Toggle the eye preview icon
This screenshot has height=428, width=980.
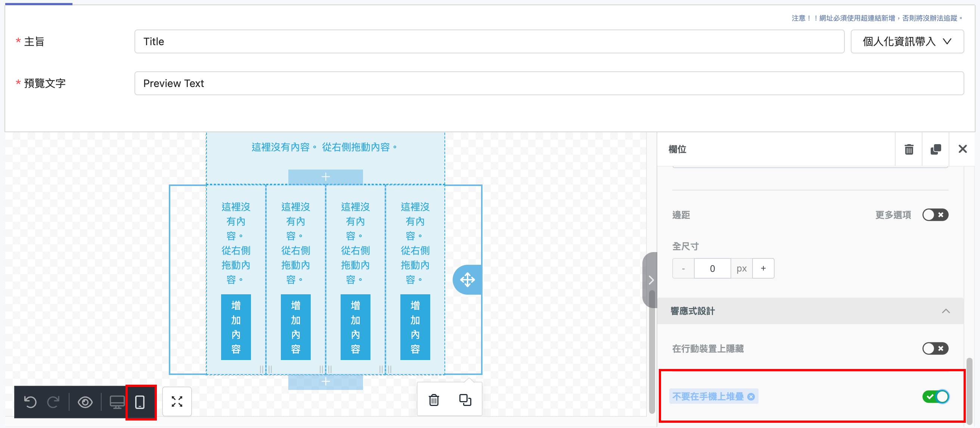(x=85, y=402)
